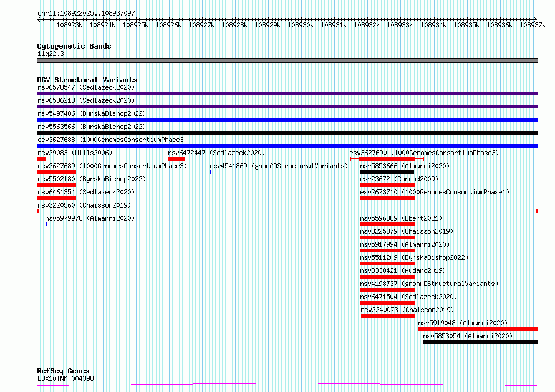Viewport: 555px width, 392px height.
Task: Click the 108937k ruler mark
Action: tap(533, 25)
